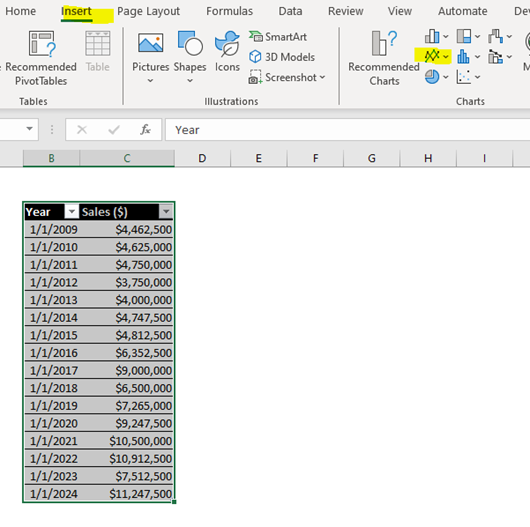Viewport: 530px width, 527px height.
Task: Open the Page Layout tab
Action: coord(148,11)
